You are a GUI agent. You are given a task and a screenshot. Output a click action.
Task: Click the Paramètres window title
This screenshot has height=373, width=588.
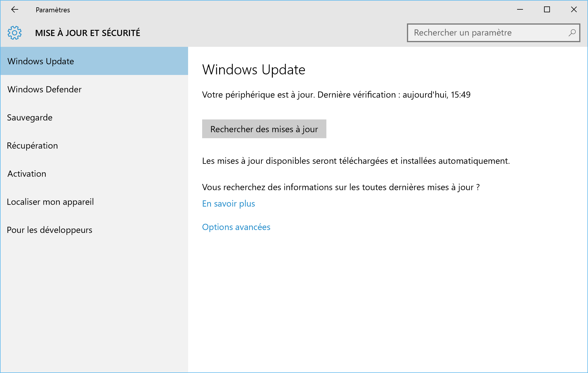coord(53,10)
